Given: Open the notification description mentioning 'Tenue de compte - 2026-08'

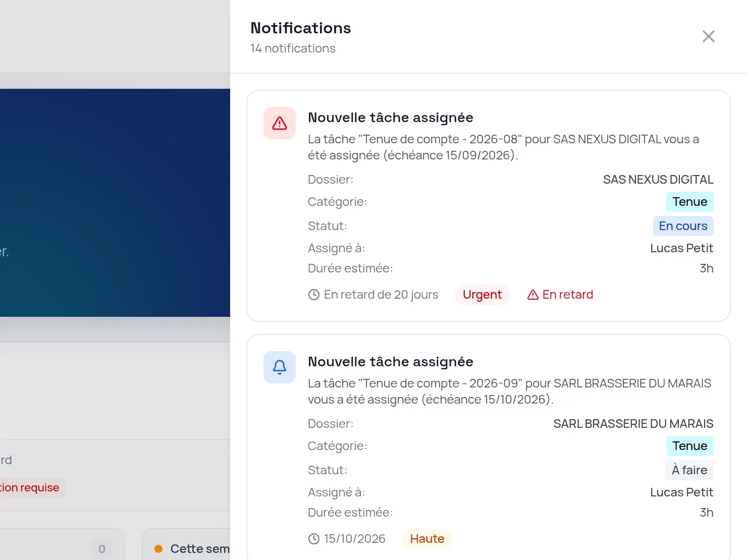Looking at the screenshot, I should pos(505,147).
